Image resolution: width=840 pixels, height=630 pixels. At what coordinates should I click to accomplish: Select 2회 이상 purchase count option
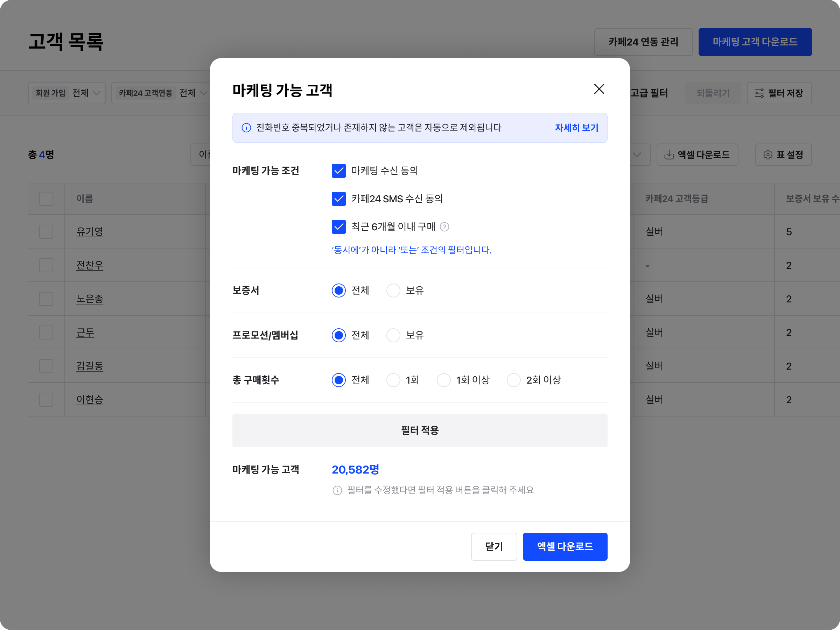click(513, 380)
